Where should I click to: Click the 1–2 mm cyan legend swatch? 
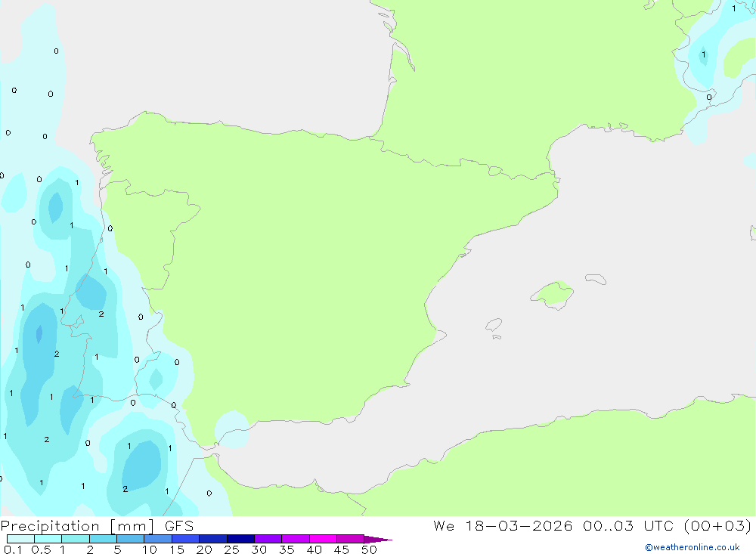[76, 539]
